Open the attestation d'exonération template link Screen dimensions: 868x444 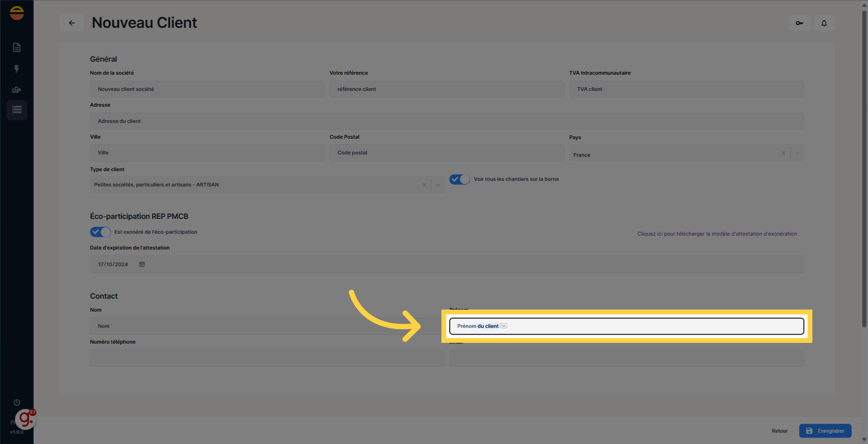click(717, 233)
